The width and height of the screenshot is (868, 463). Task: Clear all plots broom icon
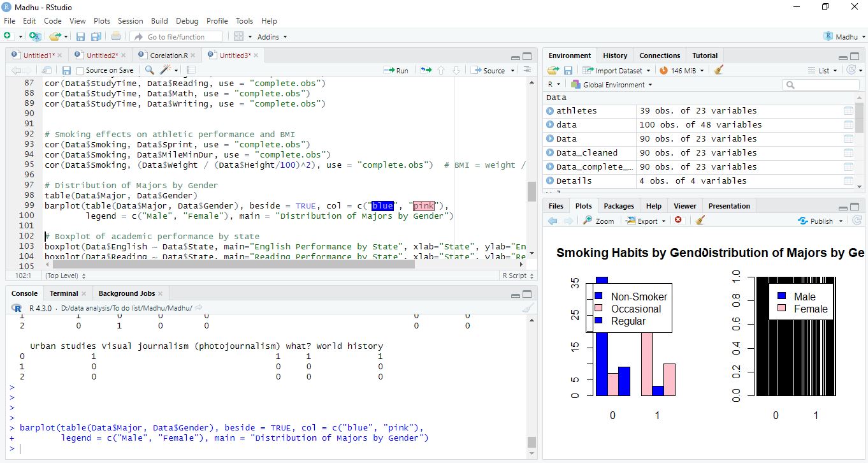tap(700, 220)
